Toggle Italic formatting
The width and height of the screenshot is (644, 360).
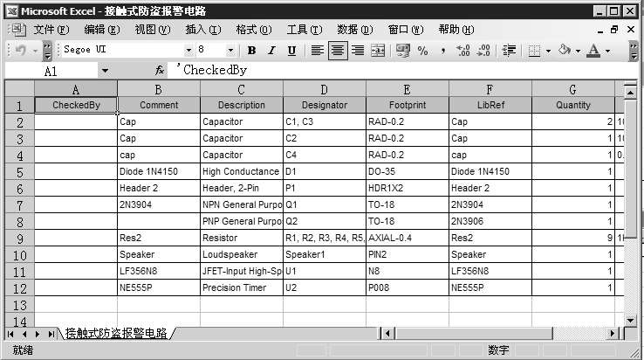[271, 51]
